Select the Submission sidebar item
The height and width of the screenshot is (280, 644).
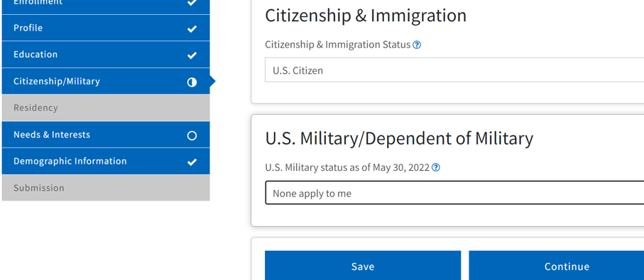[106, 188]
